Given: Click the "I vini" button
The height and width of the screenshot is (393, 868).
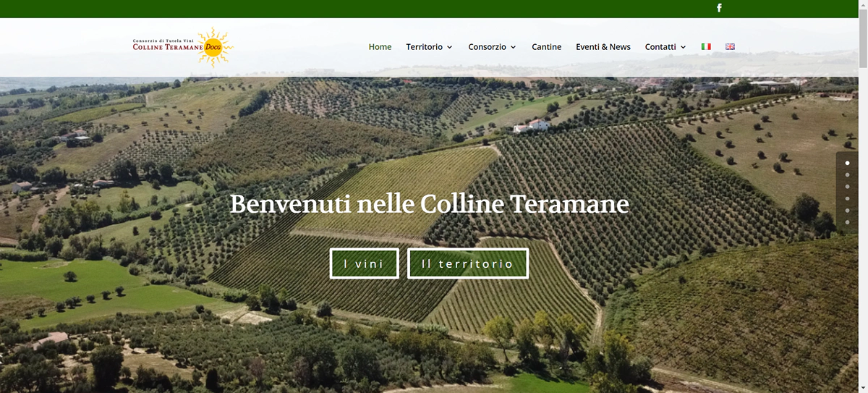Looking at the screenshot, I should click(x=364, y=263).
